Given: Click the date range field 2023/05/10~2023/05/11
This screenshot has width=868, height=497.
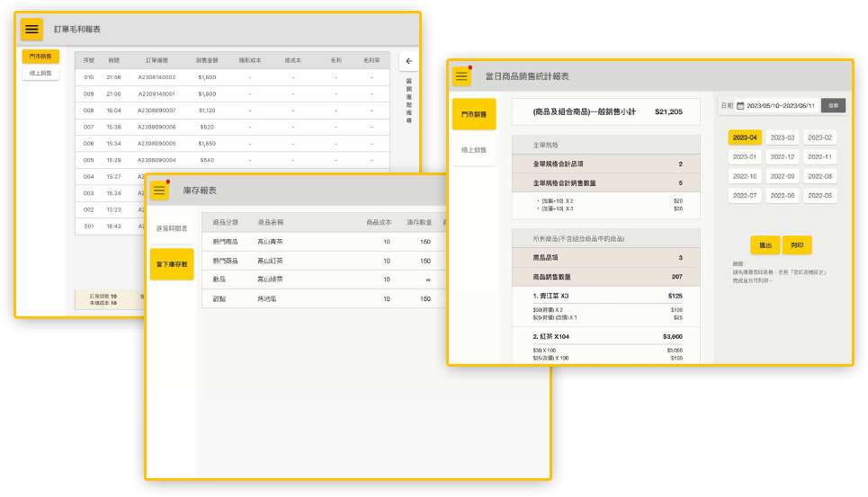Looking at the screenshot, I should [x=781, y=105].
